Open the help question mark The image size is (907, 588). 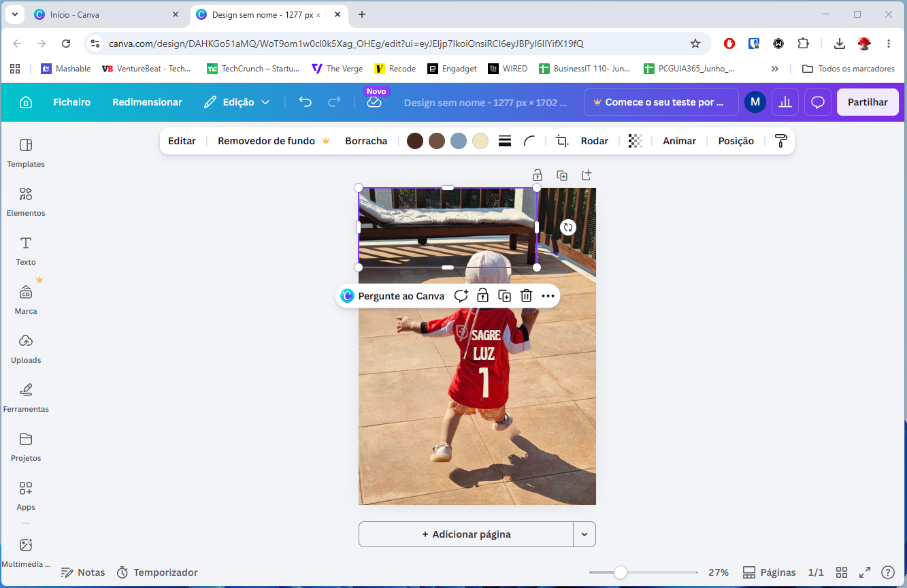pyautogui.click(x=888, y=572)
